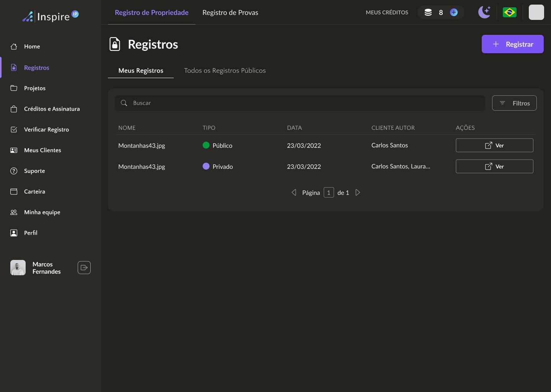Click the add credits plus icon
551x392 pixels.
[454, 12]
